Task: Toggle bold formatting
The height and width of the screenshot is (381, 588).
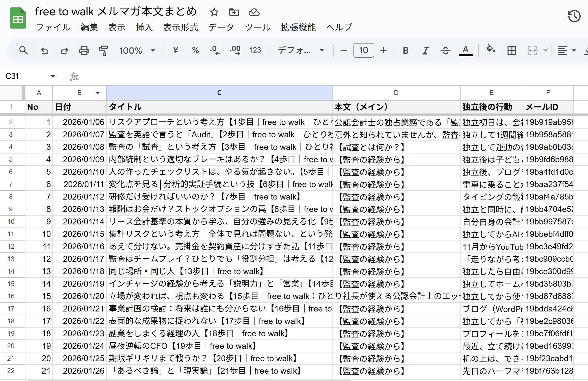Action: coord(405,51)
